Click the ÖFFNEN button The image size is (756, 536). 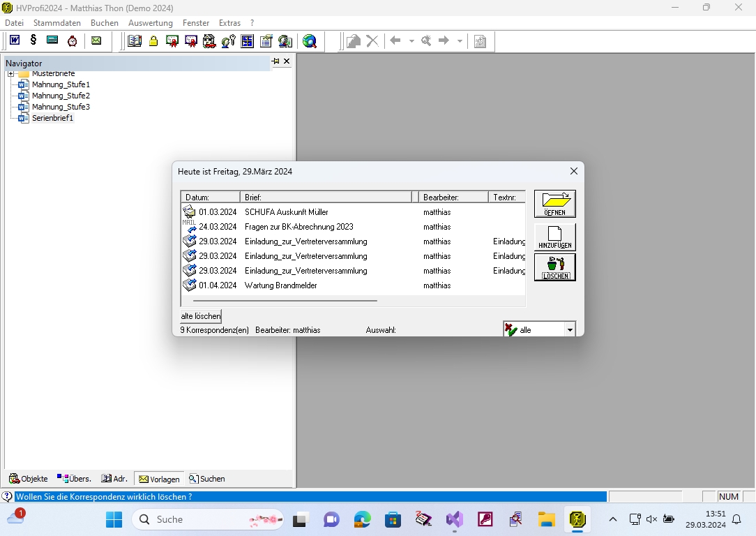coord(554,204)
